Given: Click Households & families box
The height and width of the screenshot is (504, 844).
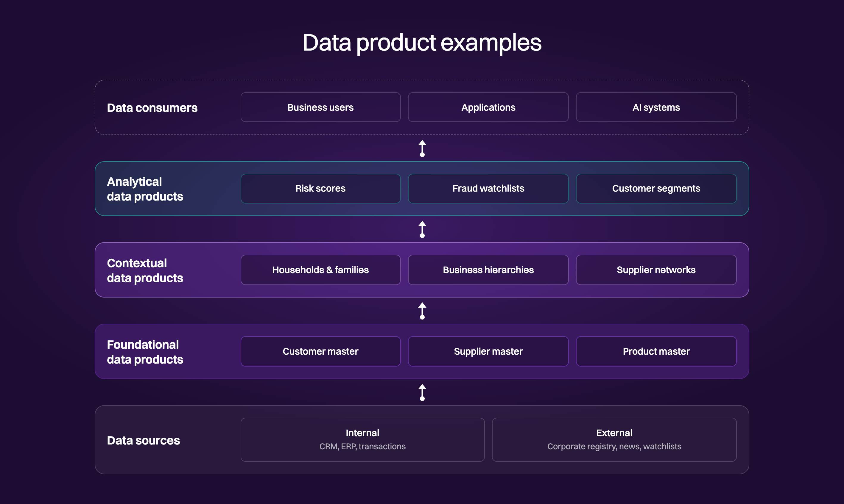Looking at the screenshot, I should point(320,270).
